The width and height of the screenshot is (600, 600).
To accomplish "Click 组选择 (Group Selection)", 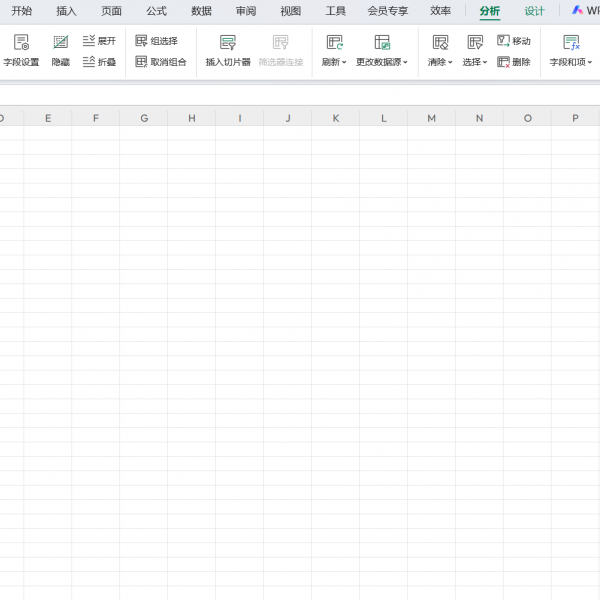I will [157, 41].
